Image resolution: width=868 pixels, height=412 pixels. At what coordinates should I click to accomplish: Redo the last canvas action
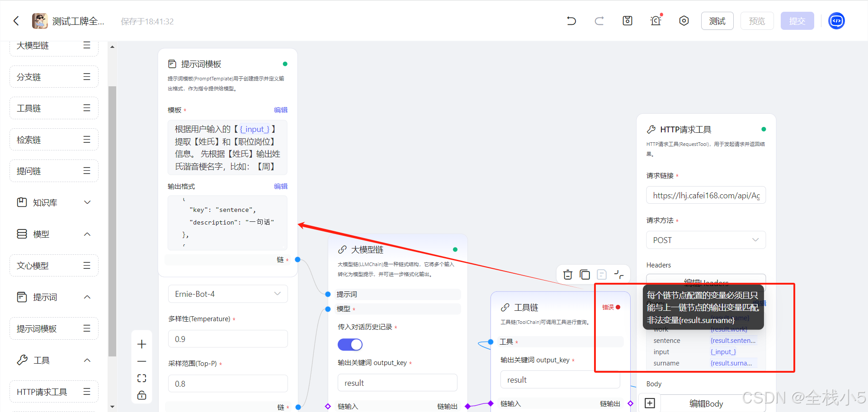click(599, 21)
